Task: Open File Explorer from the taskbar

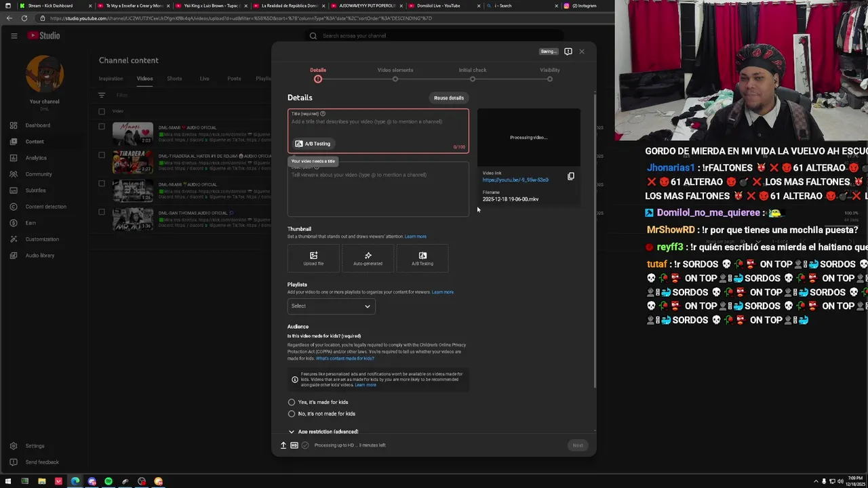Action: click(41, 481)
